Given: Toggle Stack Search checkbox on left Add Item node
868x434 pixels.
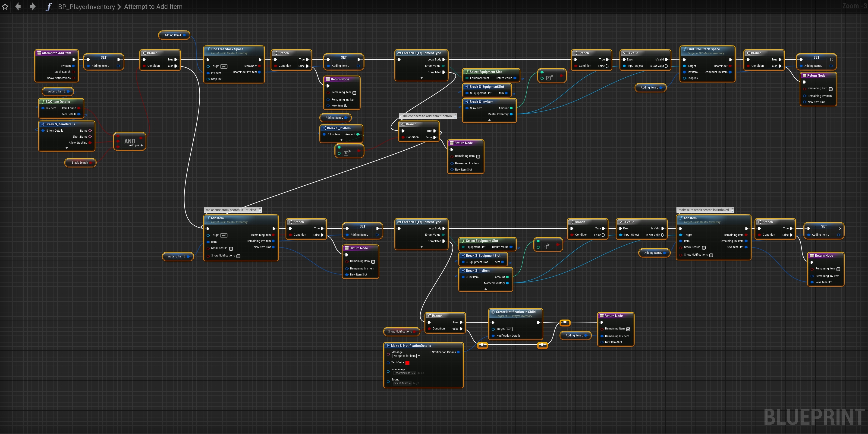Looking at the screenshot, I should tap(231, 249).
